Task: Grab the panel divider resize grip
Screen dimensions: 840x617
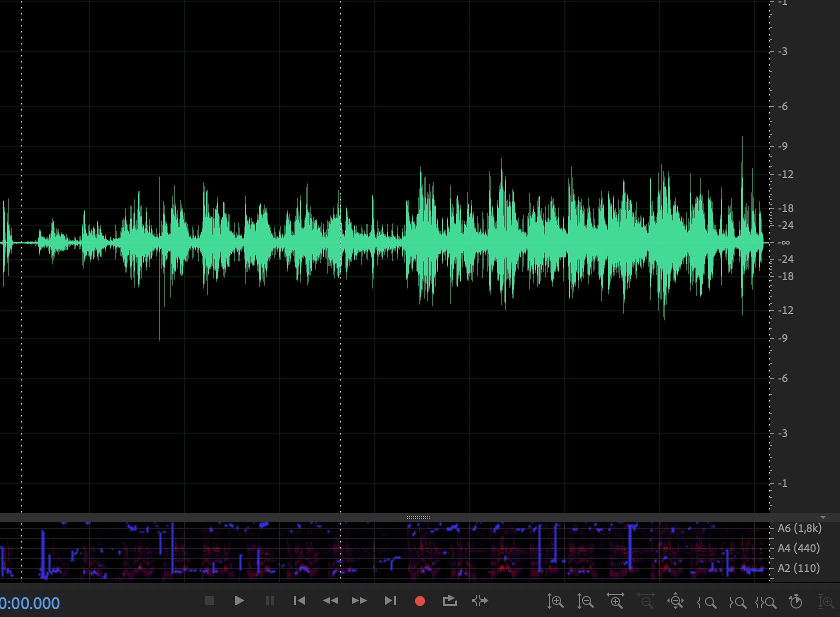Action: click(418, 517)
